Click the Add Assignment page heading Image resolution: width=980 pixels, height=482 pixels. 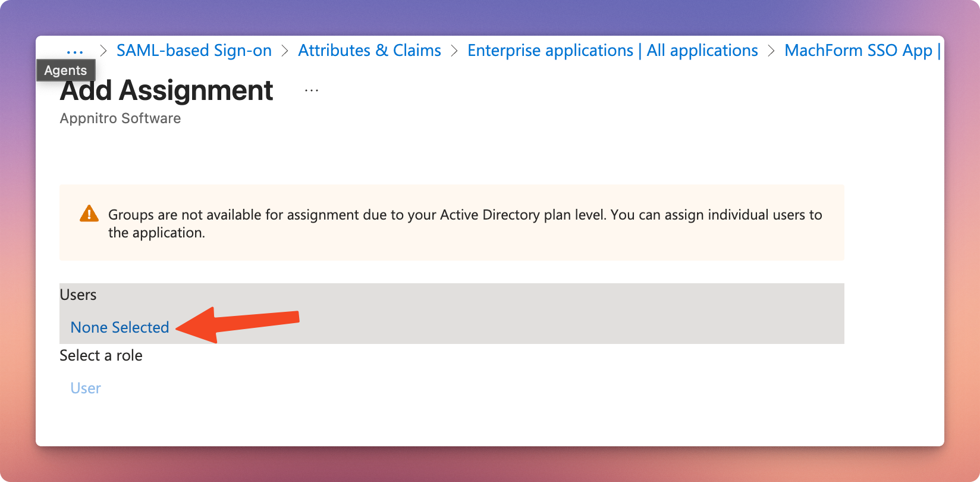pyautogui.click(x=167, y=90)
